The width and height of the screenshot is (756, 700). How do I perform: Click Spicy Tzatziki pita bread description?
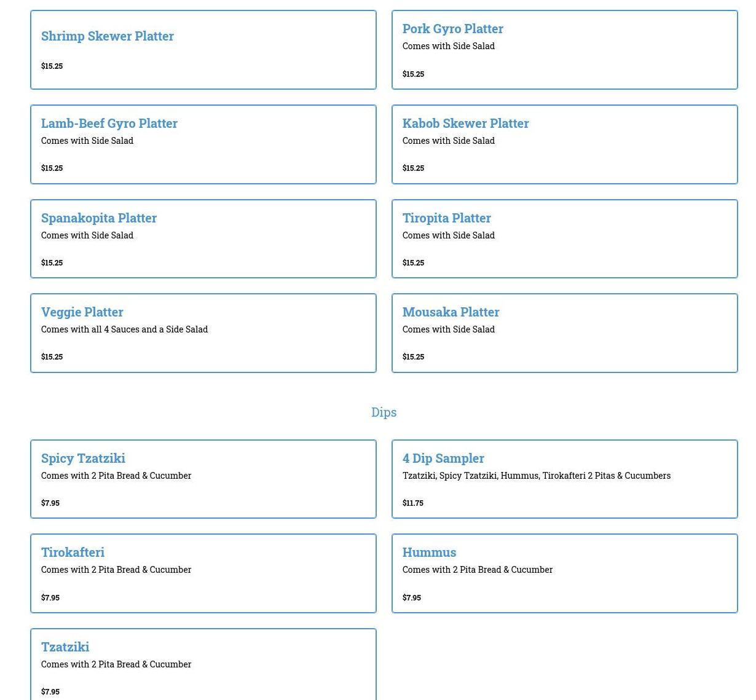point(116,476)
